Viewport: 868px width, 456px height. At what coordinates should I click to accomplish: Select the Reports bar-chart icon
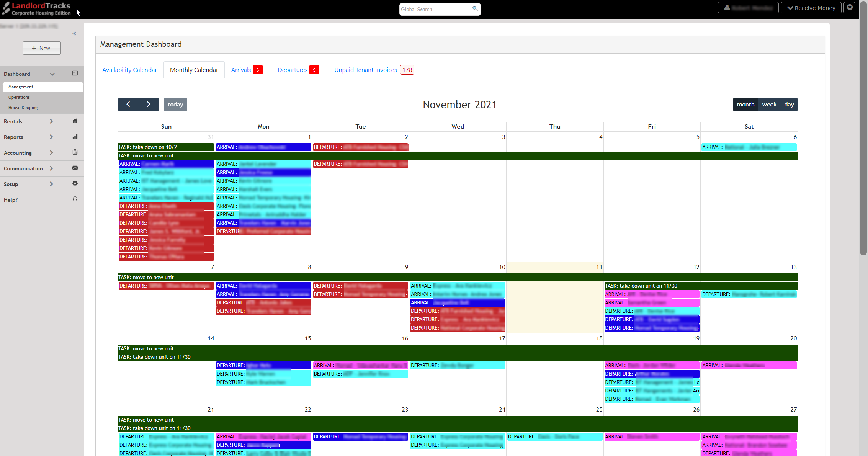(x=75, y=137)
